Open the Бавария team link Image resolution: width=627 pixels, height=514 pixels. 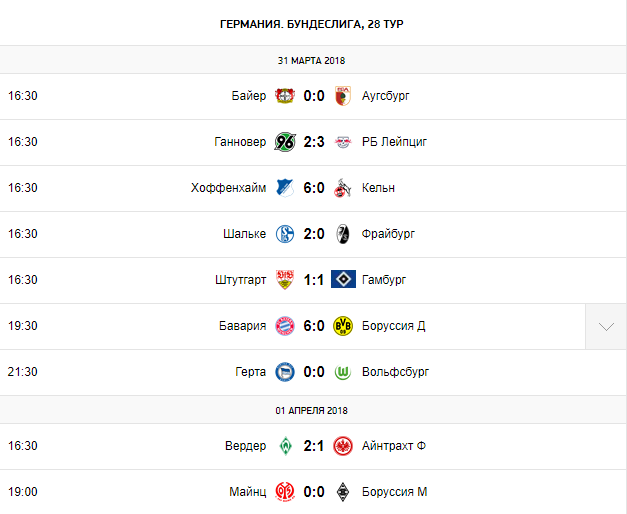244,326
